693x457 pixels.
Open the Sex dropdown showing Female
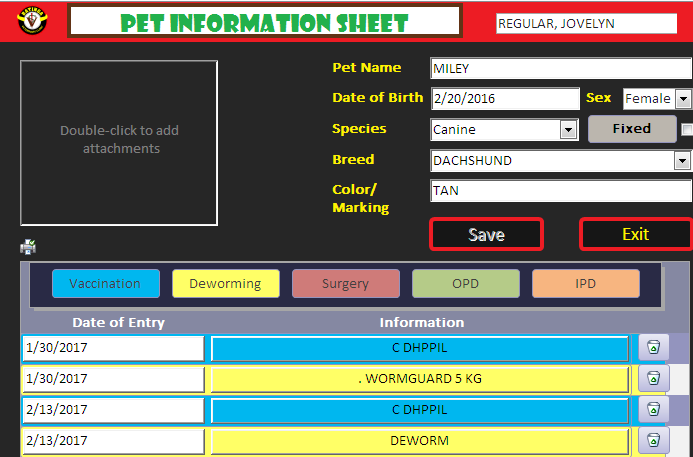pos(683,99)
